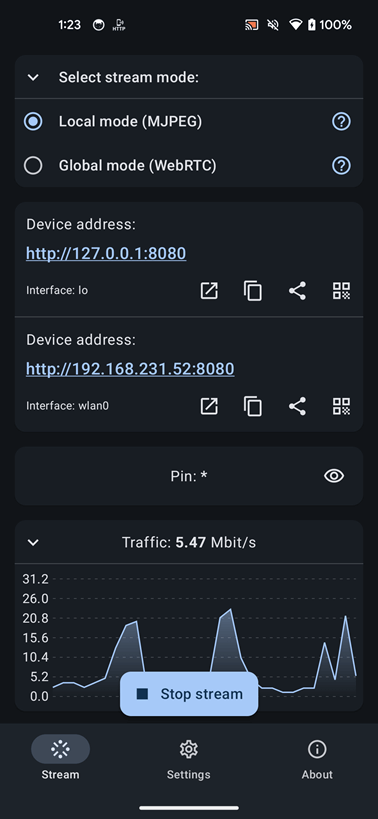Open 127.0.0.1 address in browser icon
The height and width of the screenshot is (819, 378).
pos(209,291)
